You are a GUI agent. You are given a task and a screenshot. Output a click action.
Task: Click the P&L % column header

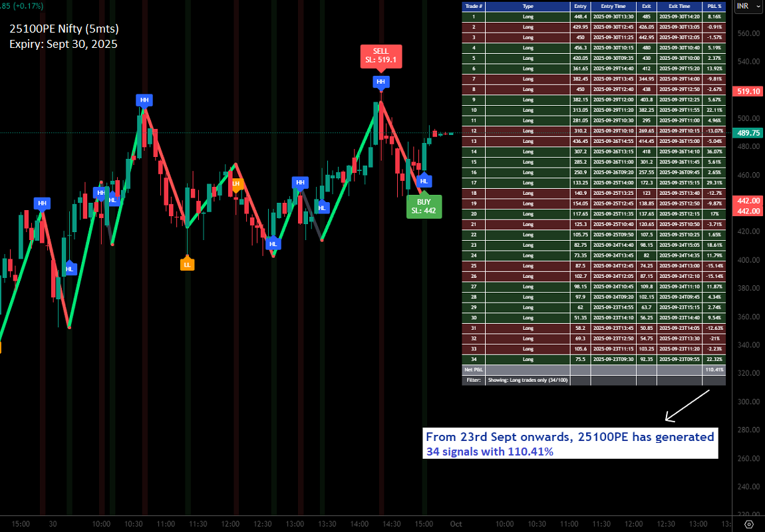[x=714, y=6]
